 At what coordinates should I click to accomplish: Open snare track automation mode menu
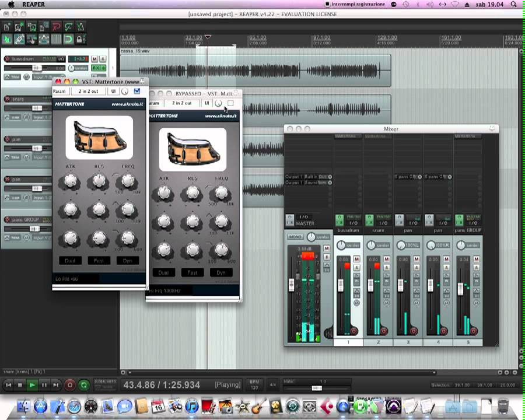pos(12,117)
